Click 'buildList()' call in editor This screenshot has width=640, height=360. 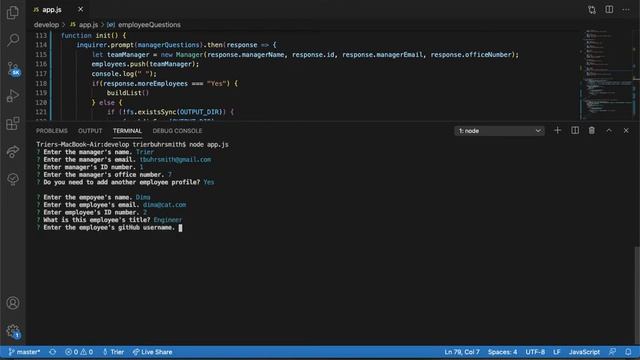[x=128, y=93]
